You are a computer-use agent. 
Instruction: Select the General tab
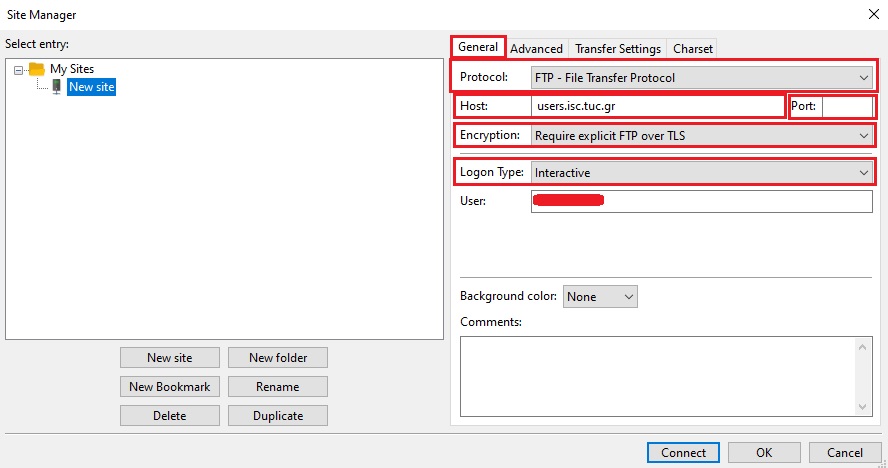pyautogui.click(x=478, y=47)
